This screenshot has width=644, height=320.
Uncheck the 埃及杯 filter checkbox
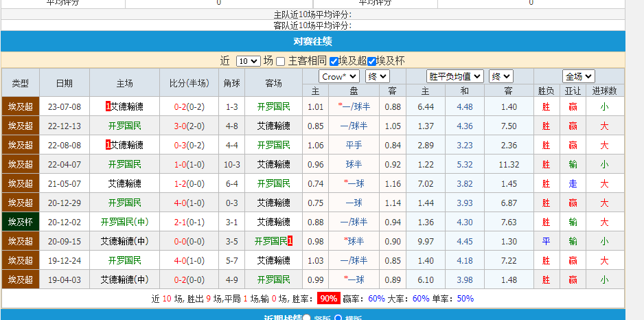[372, 61]
